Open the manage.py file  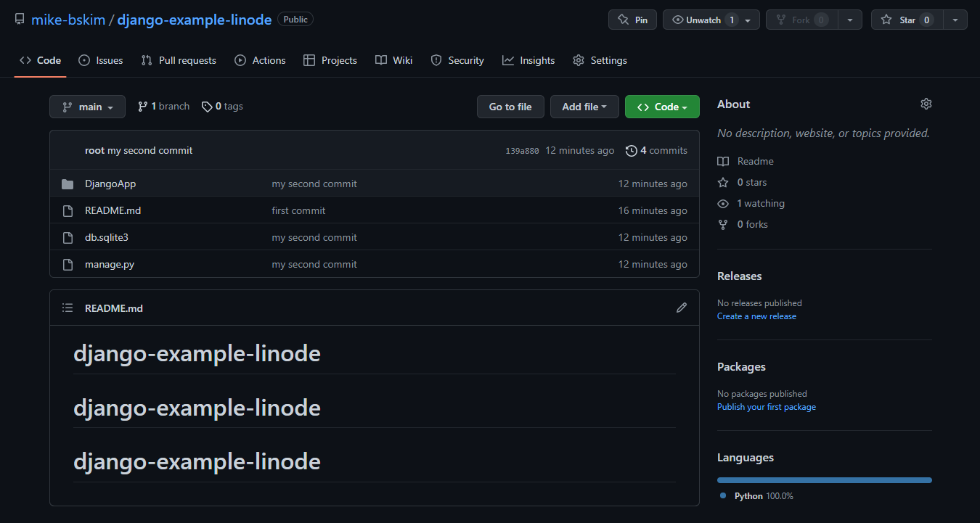[x=110, y=264]
